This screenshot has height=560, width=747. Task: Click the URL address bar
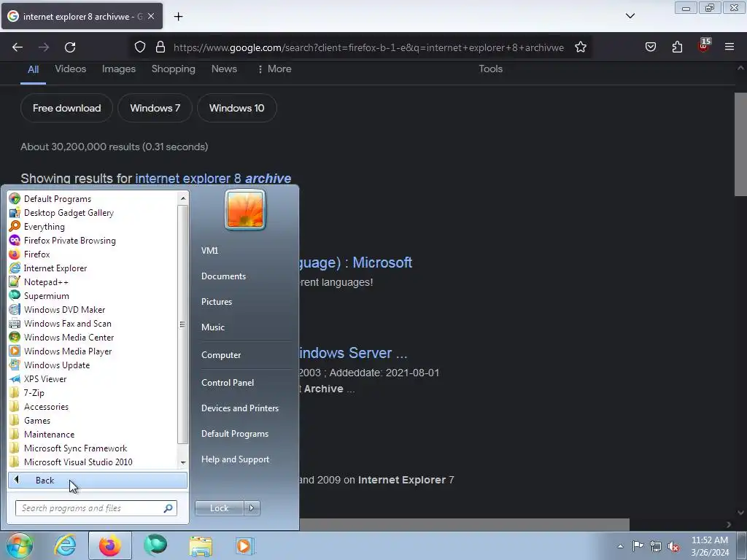(368, 47)
